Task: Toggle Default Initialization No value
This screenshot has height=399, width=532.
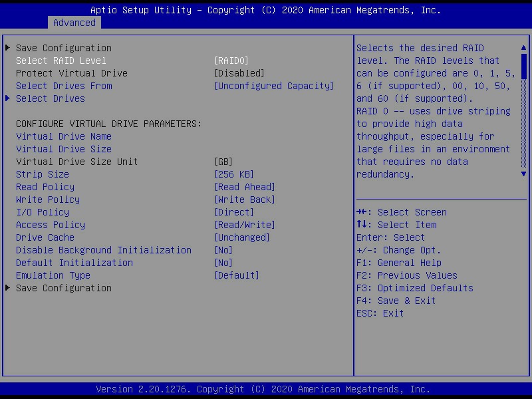Action: 223,263
